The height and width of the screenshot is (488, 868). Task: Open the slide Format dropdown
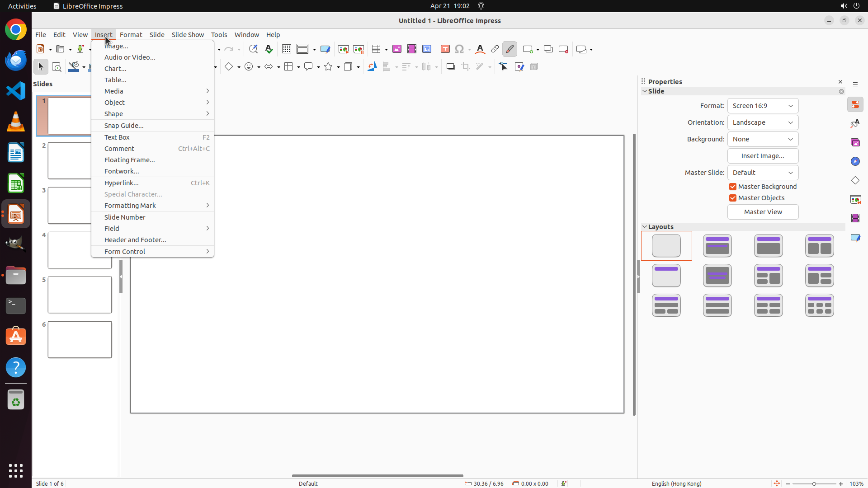coord(763,106)
